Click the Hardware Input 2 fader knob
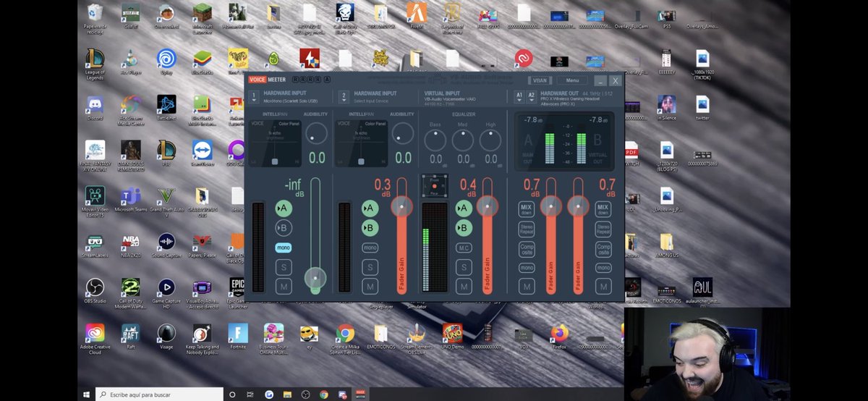868x401 pixels. (401, 207)
